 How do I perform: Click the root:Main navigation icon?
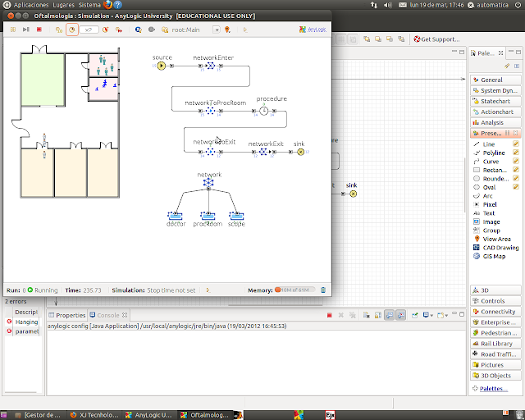(x=165, y=30)
